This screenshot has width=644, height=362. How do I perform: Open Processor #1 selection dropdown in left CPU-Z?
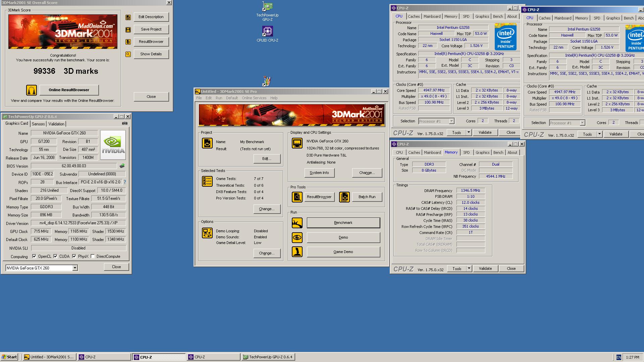click(x=451, y=121)
